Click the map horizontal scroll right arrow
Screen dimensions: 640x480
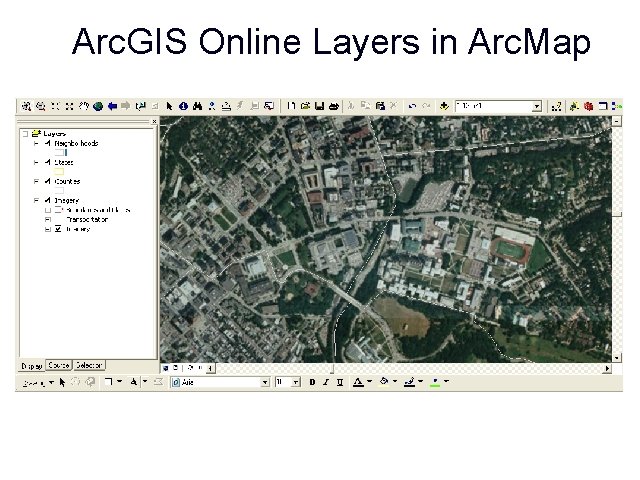(x=607, y=369)
